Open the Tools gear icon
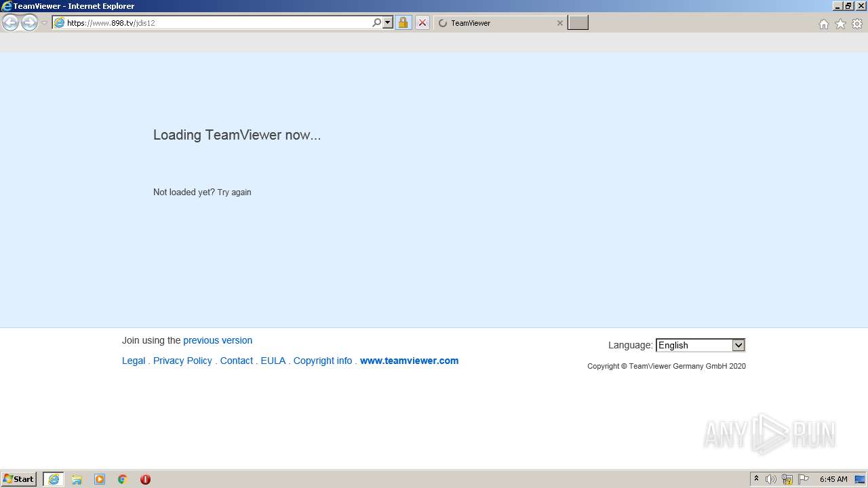This screenshot has width=868, height=488. coord(857,24)
